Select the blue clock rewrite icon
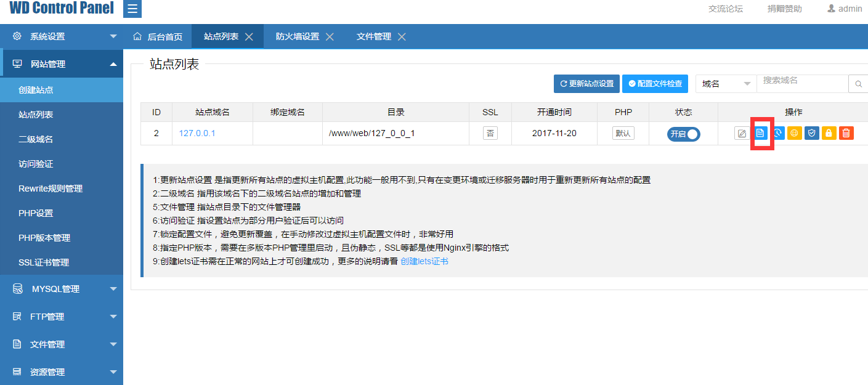Viewport: 868px width, 385px height. pyautogui.click(x=778, y=132)
